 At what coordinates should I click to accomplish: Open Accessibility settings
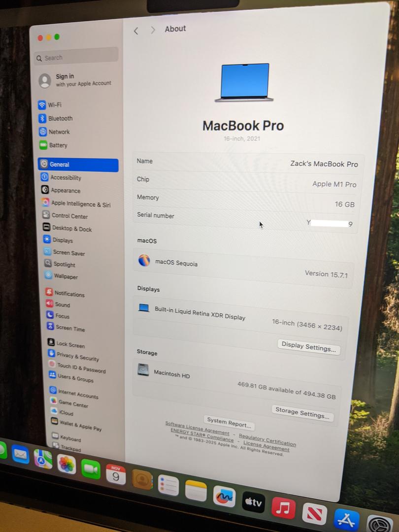(x=61, y=177)
